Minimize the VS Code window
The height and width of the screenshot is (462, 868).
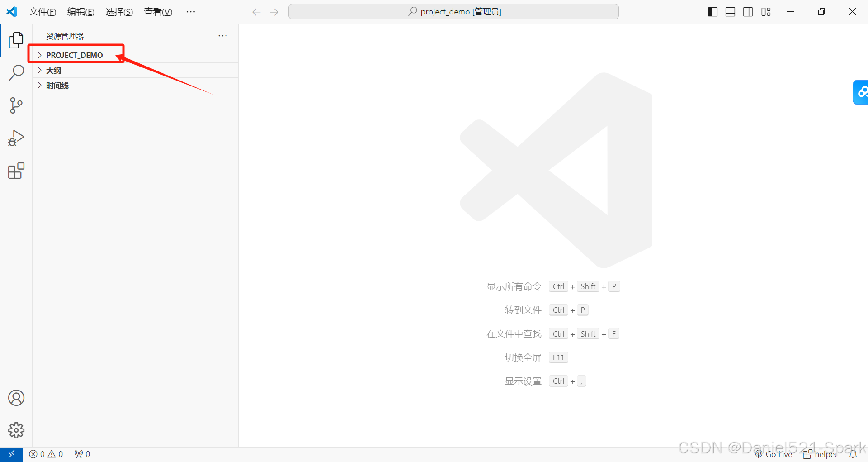791,12
